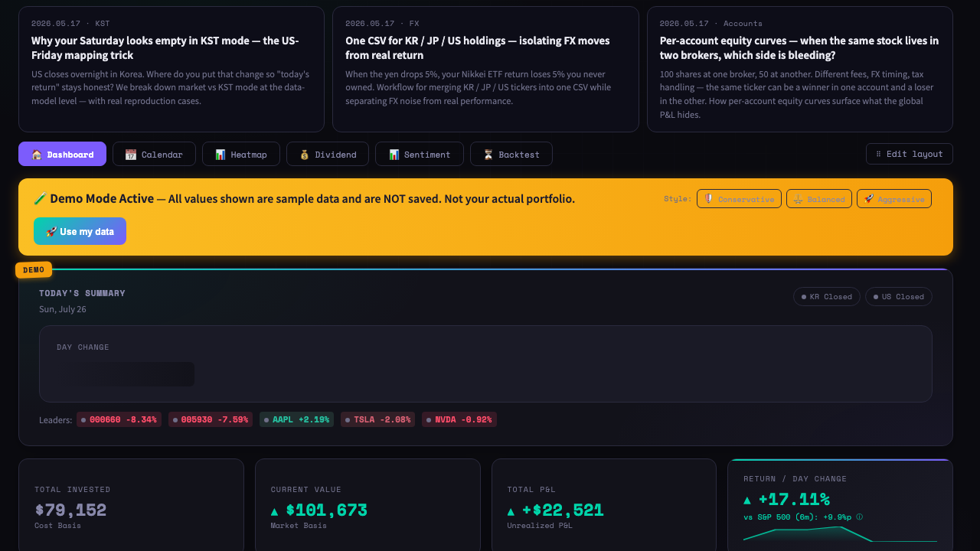980x551 pixels.
Task: Click the info icon beside S&P 500 comparison
Action: coord(859,517)
